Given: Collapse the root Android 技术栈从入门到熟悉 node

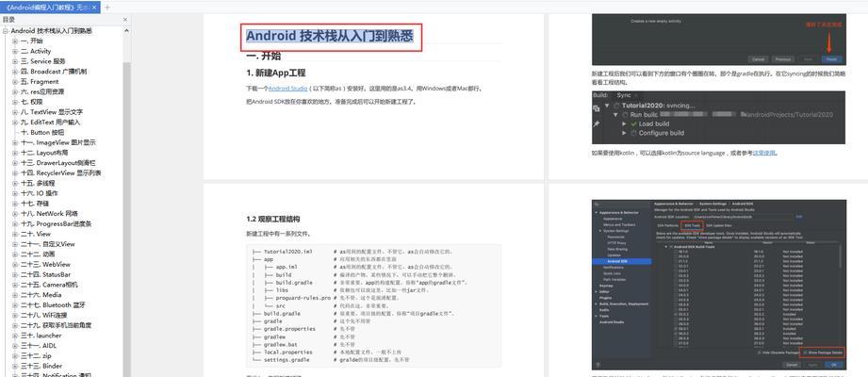Looking at the screenshot, I should 5,31.
